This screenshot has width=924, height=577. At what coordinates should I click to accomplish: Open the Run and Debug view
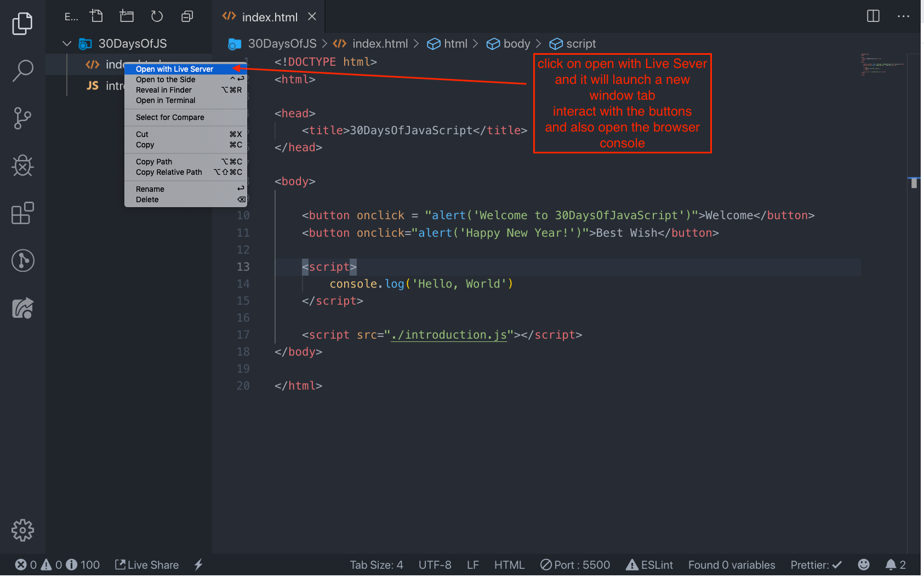point(22,166)
